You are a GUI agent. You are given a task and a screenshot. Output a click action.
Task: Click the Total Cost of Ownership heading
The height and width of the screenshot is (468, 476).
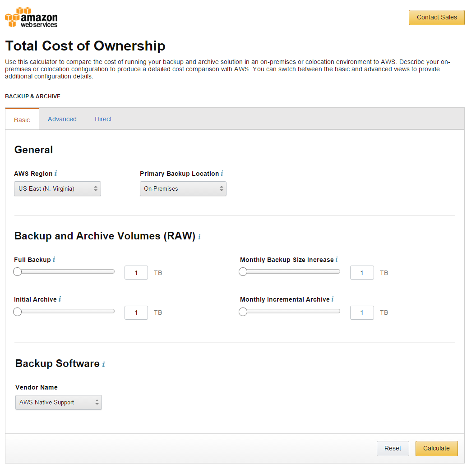(85, 46)
